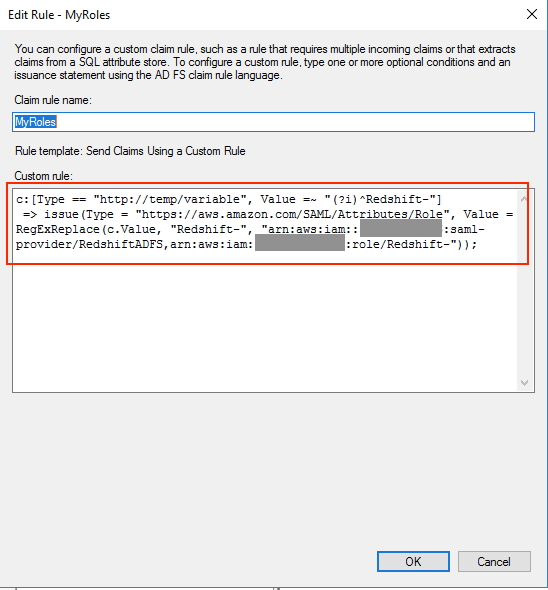Click the 'Edit Rule - MyRoles' window title

click(59, 15)
